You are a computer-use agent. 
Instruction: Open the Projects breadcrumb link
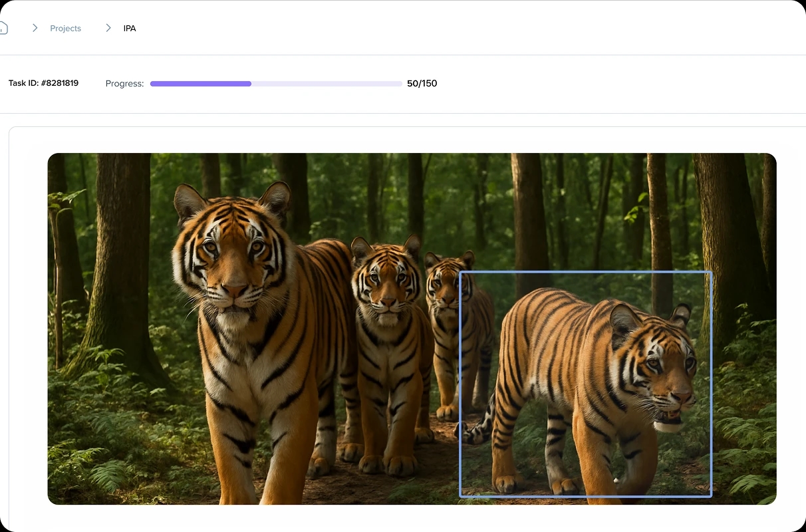click(65, 29)
